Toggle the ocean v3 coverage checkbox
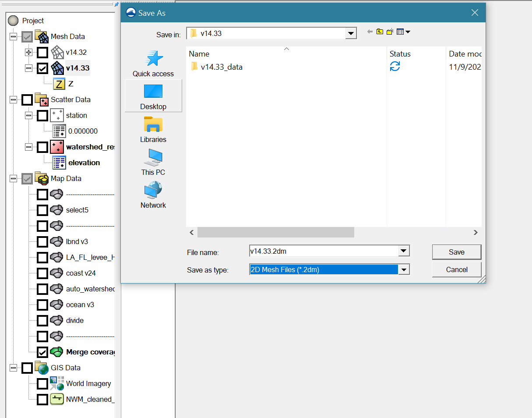The height and width of the screenshot is (418, 532). 42,305
